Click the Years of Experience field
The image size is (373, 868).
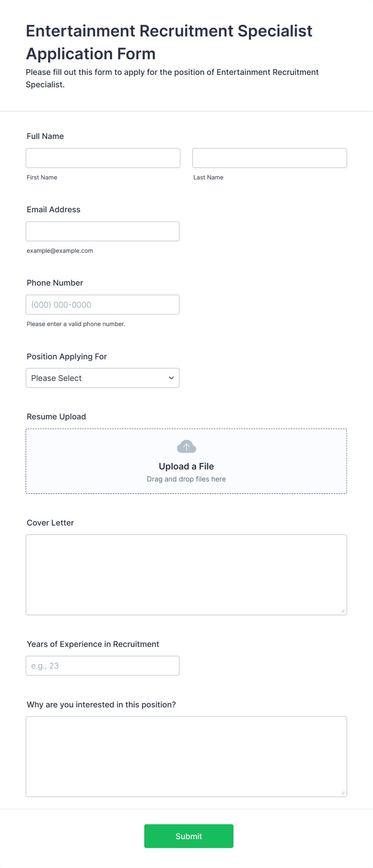pos(103,666)
